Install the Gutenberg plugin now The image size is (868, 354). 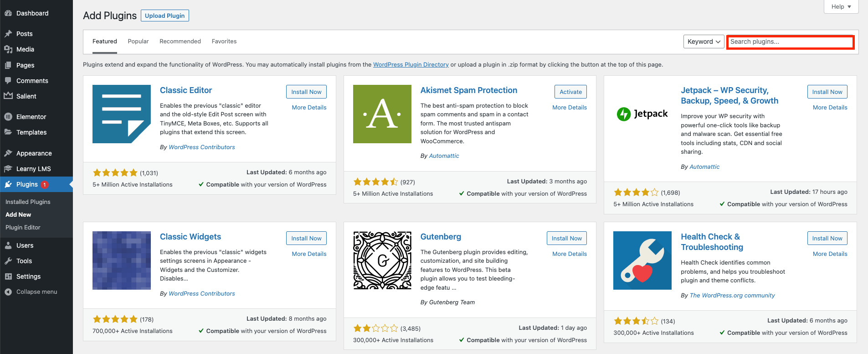tap(566, 238)
